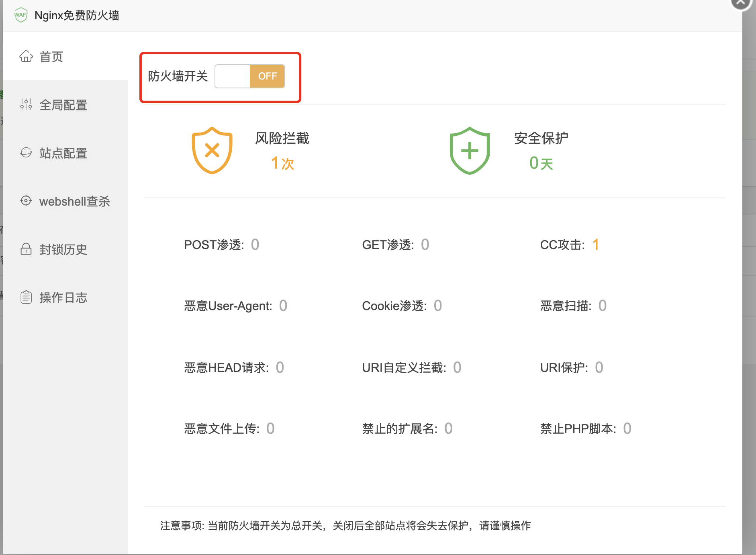The image size is (756, 555).
Task: Enable the 防火墙开关 firewall switch
Action: (250, 76)
